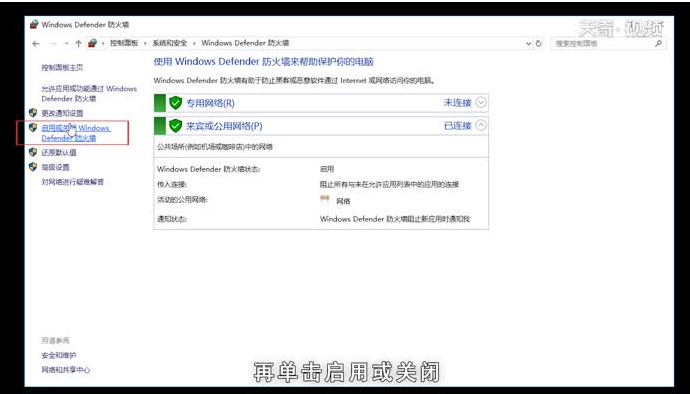The width and height of the screenshot is (690, 394).
Task: Click 通知状态 label
Action: click(x=172, y=219)
